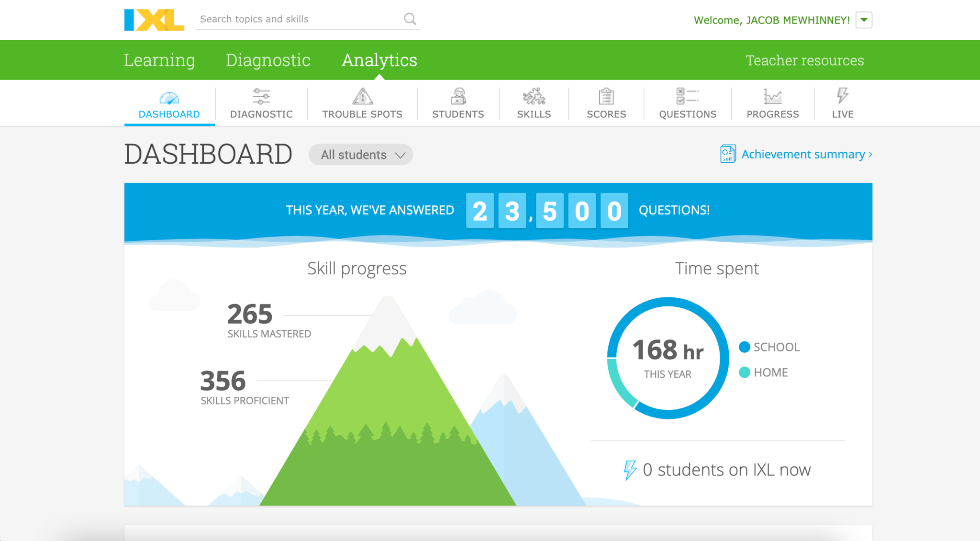Click the IXL logo
Image resolution: width=980 pixels, height=541 pixels.
click(x=154, y=20)
